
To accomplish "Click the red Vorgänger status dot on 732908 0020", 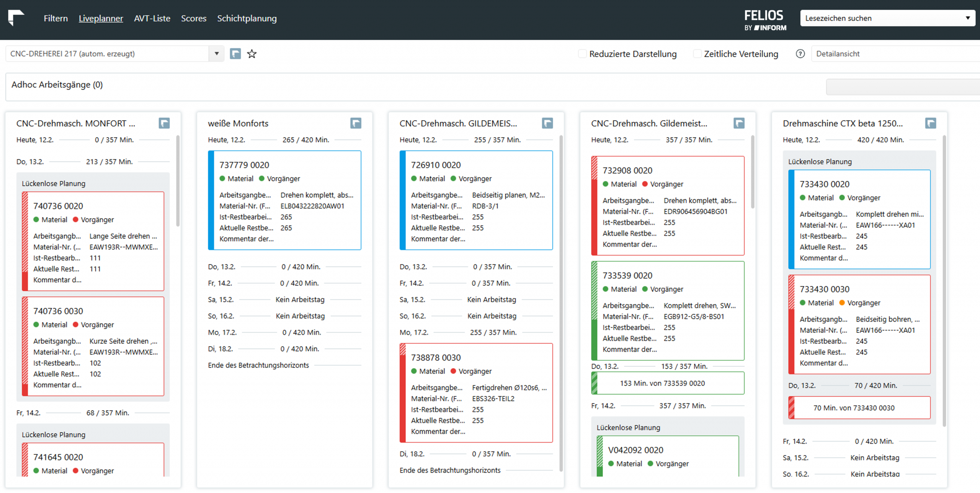I will point(645,184).
